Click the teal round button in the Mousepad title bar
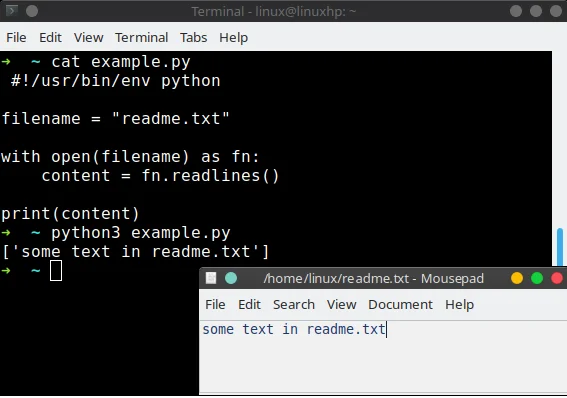The width and height of the screenshot is (567, 398). coord(231,278)
